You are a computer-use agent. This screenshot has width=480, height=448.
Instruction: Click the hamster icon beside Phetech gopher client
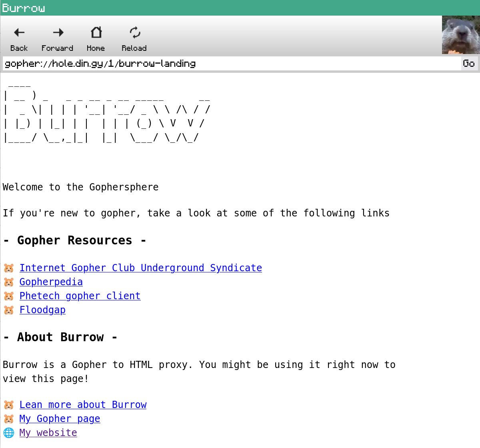(x=9, y=296)
